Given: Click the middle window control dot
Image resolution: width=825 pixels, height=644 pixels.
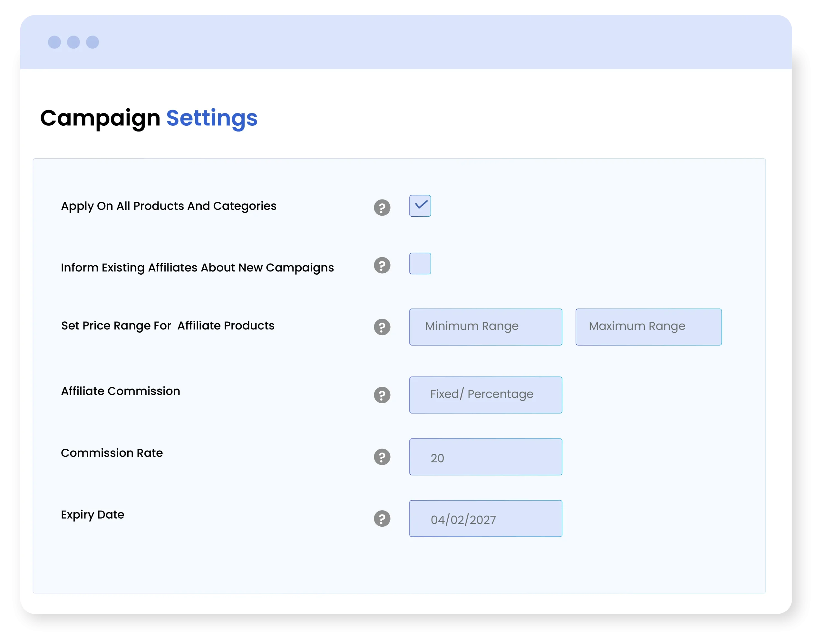Looking at the screenshot, I should click(73, 42).
